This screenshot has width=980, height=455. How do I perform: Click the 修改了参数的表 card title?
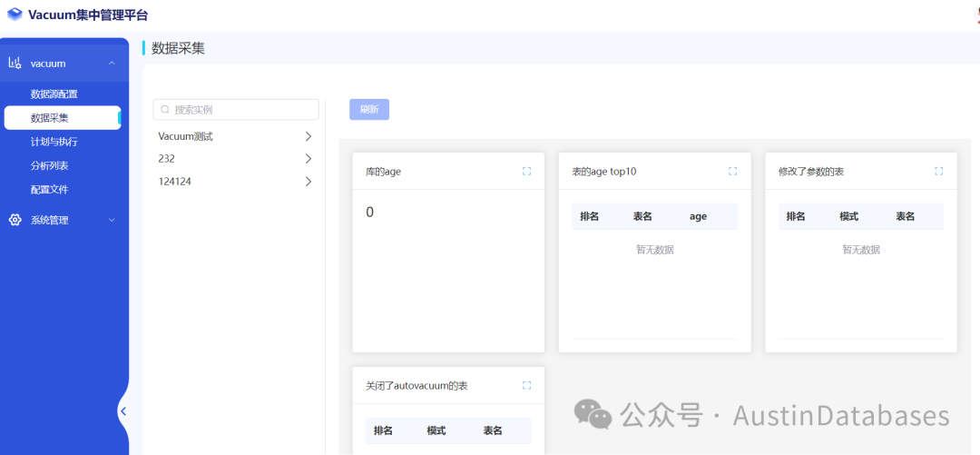pos(811,172)
